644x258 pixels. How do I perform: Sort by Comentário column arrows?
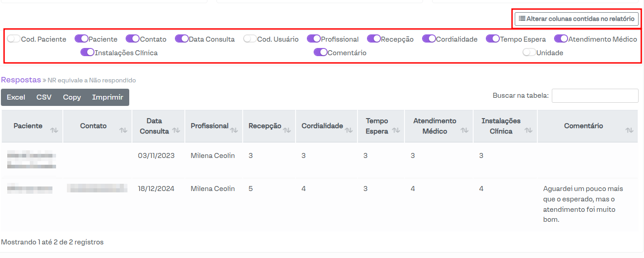click(x=629, y=130)
